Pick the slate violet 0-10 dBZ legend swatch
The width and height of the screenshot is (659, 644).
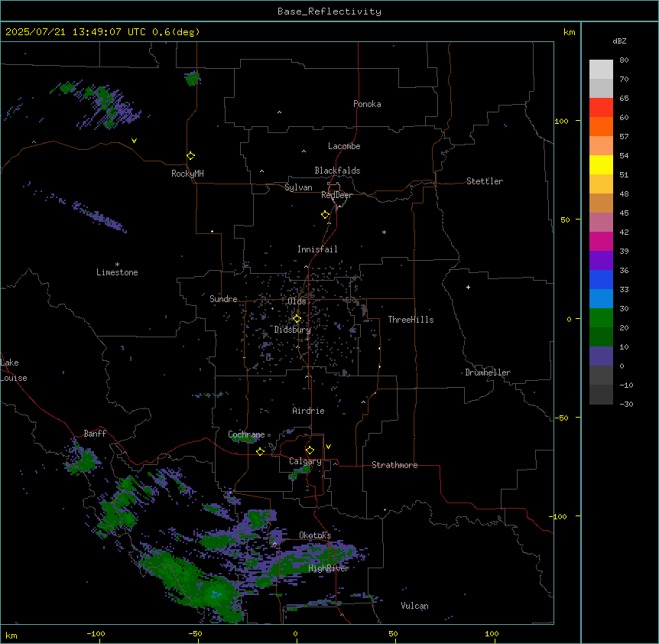pos(601,356)
